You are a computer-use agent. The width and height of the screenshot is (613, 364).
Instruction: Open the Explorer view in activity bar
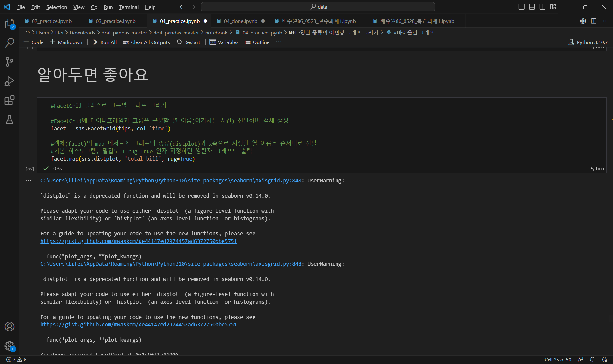[10, 24]
